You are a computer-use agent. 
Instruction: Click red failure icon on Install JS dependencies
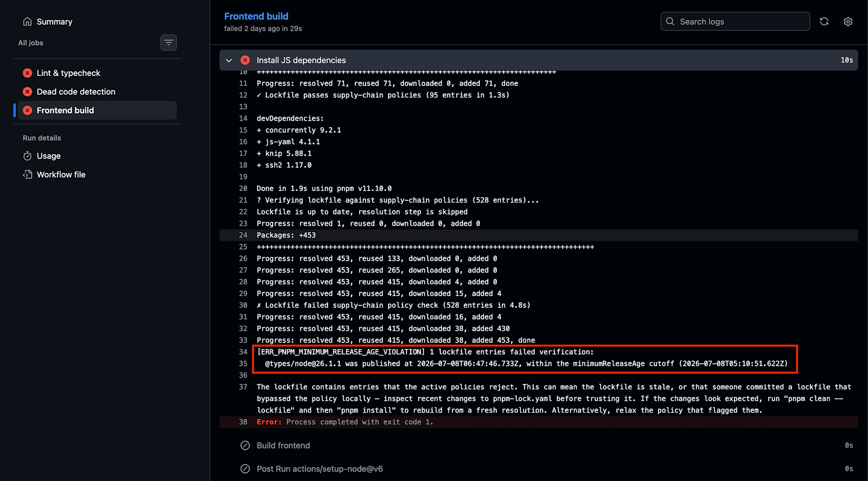point(245,60)
